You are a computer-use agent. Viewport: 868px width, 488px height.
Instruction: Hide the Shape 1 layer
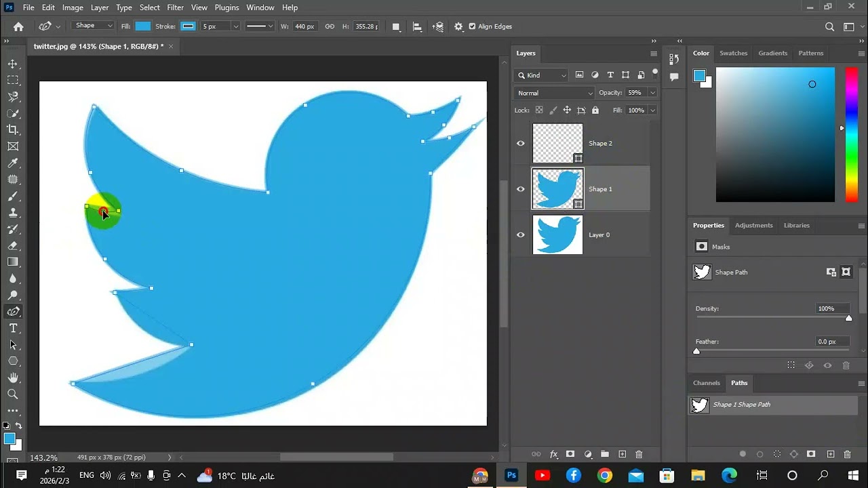point(521,189)
